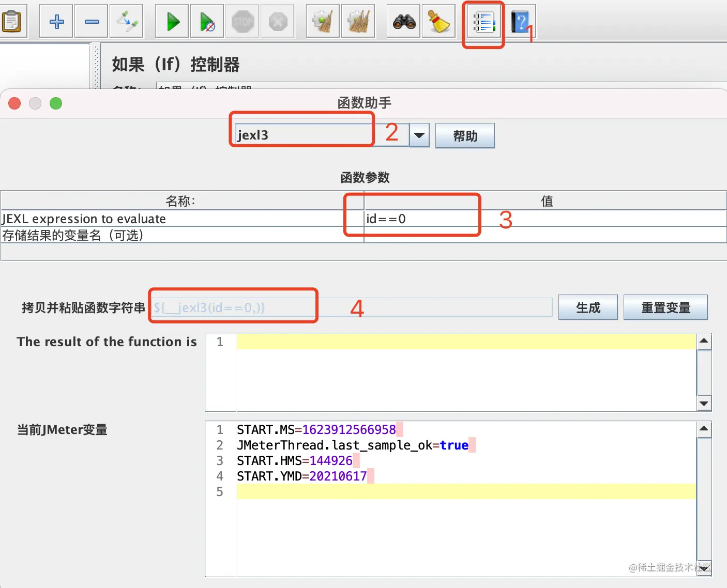Click the 重置变量 reset variables button
The width and height of the screenshot is (727, 588).
point(665,307)
